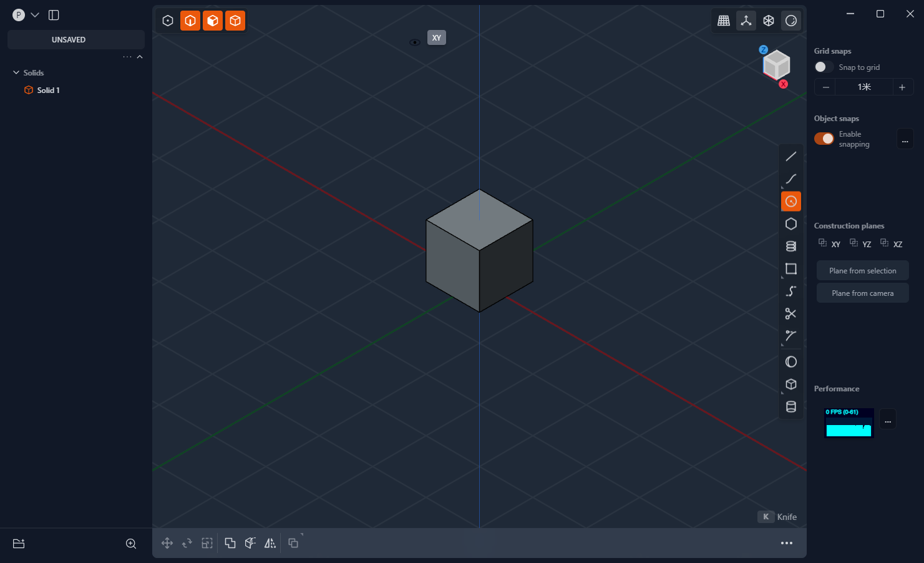Viewport: 924px width, 563px height.
Task: Open outliner ellipsis options menu
Action: [127, 57]
